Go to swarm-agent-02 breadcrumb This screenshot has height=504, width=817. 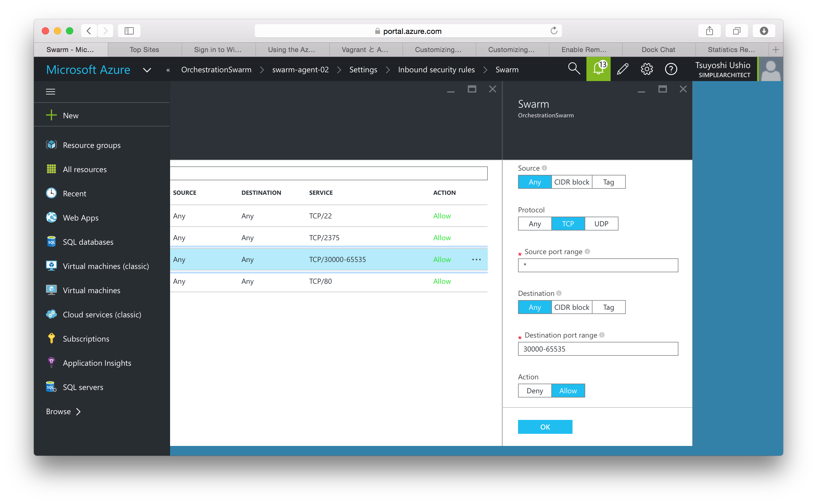coord(300,70)
